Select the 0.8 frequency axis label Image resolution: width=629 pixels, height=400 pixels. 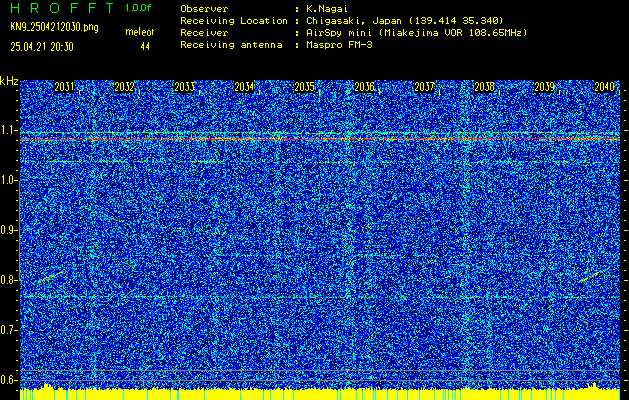coord(8,280)
